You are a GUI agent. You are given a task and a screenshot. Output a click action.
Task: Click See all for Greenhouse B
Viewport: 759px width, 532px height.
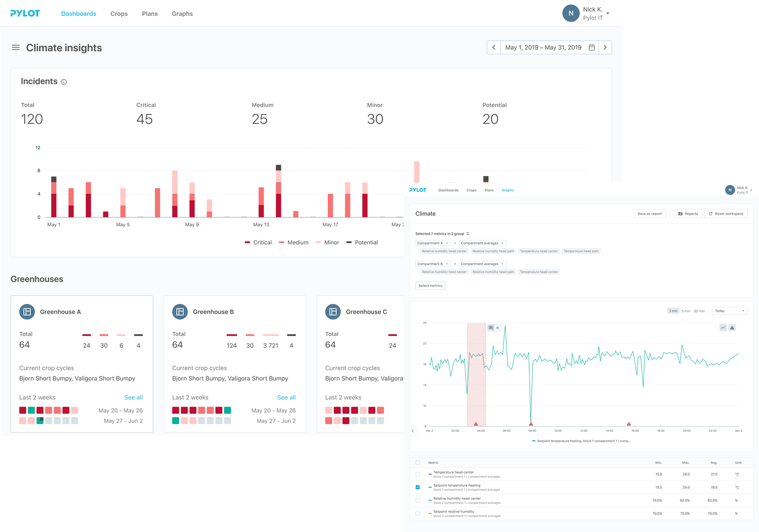click(x=286, y=398)
